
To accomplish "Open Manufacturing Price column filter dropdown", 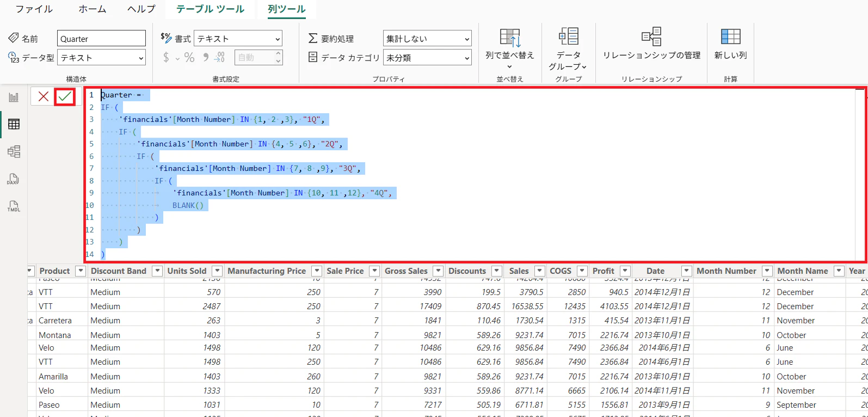I will [x=317, y=271].
